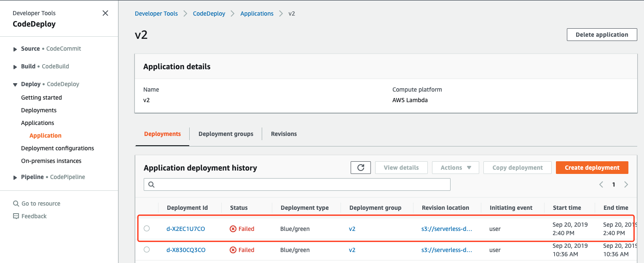Image resolution: width=644 pixels, height=263 pixels.
Task: Switch to the Revisions tab
Action: point(284,134)
